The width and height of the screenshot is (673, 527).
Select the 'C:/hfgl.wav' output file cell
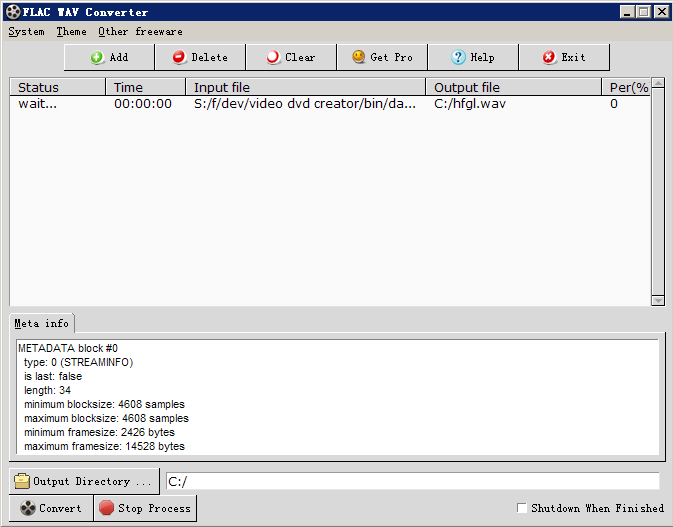click(x=470, y=104)
